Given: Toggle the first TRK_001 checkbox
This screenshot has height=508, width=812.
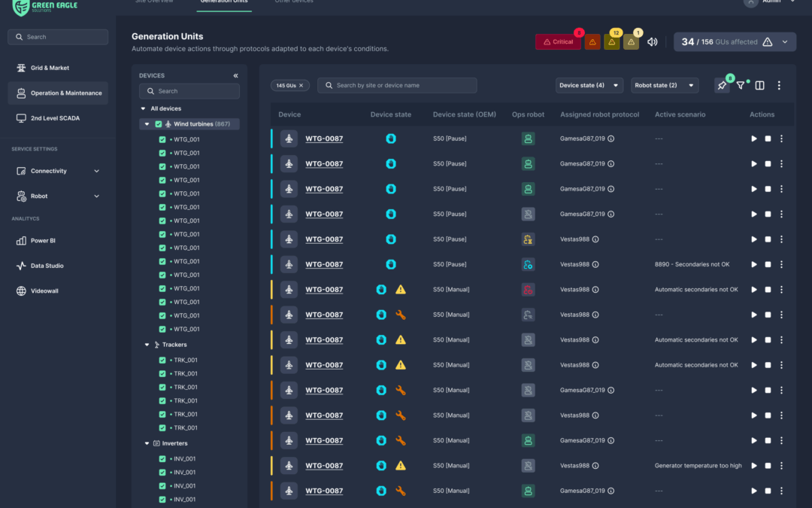Looking at the screenshot, I should 162,360.
